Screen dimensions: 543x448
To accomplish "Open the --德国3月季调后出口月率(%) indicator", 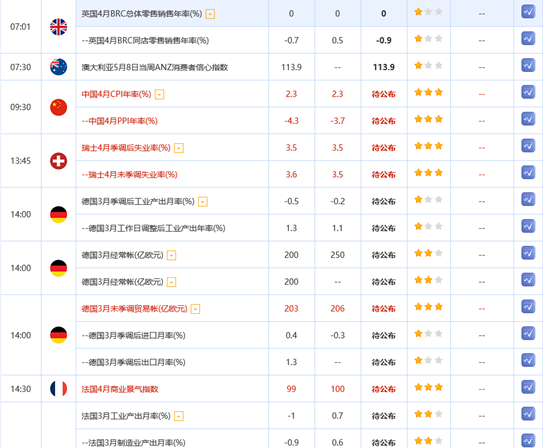I will point(133,362).
